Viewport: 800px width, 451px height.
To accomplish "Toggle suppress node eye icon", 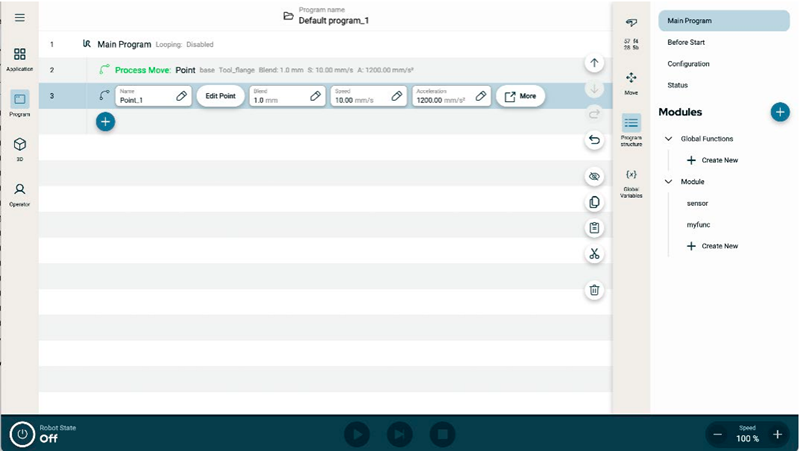I will tap(594, 176).
